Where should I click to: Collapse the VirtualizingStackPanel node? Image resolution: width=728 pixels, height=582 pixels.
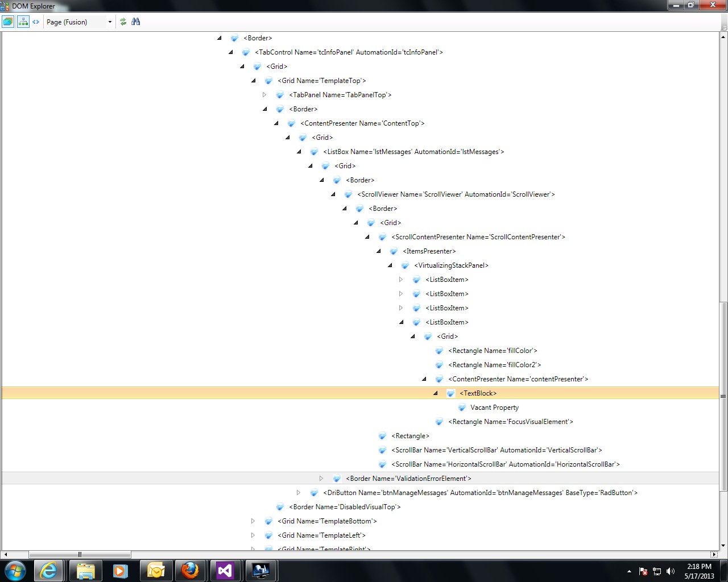pyautogui.click(x=390, y=265)
